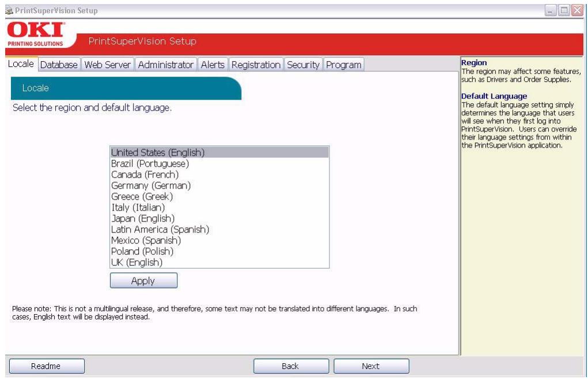The width and height of the screenshot is (588, 380).
Task: Go Back to the previous step
Action: 291,366
